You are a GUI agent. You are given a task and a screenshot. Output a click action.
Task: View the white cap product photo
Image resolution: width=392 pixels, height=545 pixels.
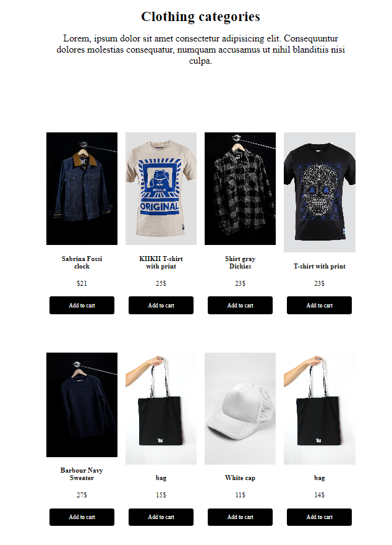tap(240, 408)
